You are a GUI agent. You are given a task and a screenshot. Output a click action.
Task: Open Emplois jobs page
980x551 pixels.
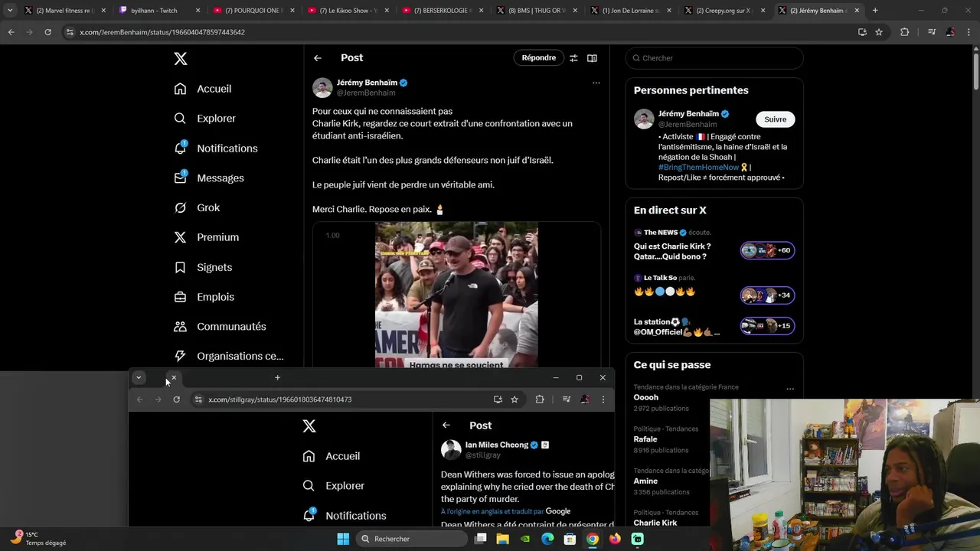click(204, 297)
